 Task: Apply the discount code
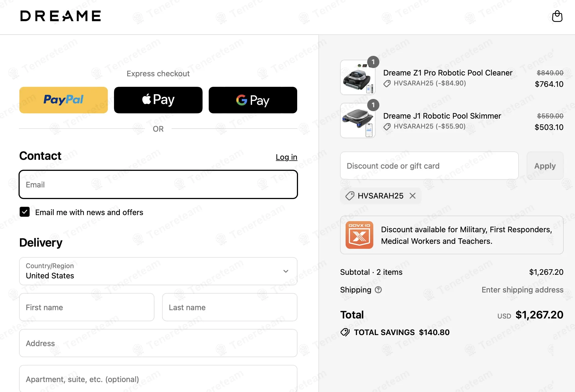click(545, 166)
